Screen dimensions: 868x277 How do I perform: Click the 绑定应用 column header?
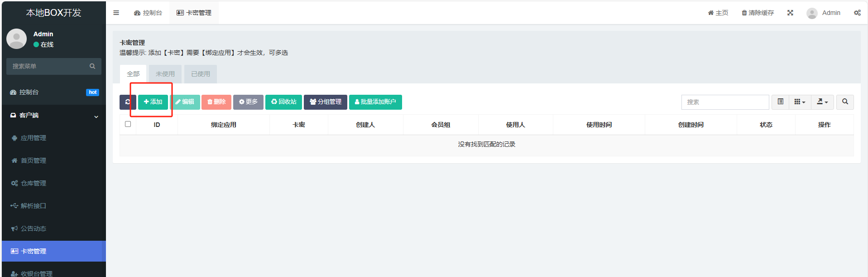(224, 125)
